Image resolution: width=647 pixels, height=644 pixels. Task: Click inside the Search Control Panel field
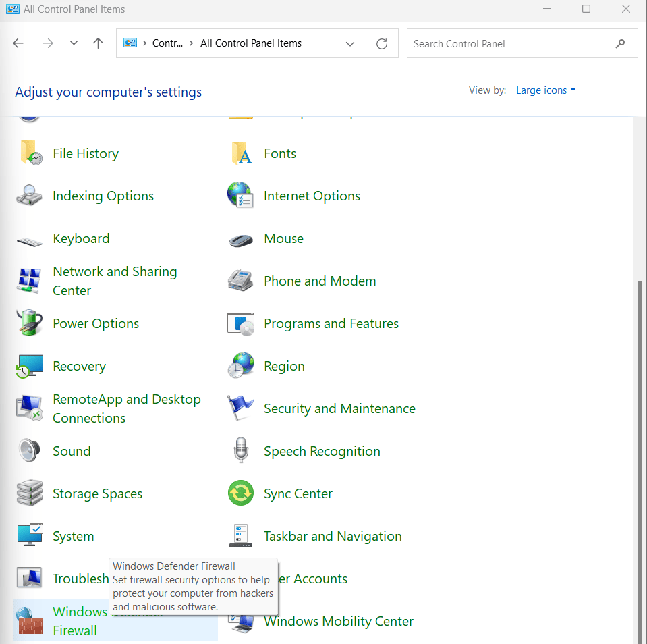[513, 43]
